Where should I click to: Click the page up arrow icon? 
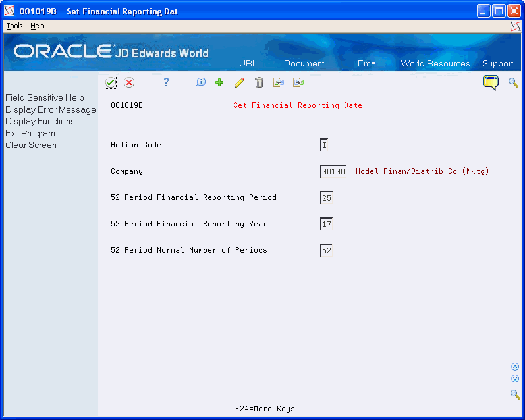coord(515,367)
